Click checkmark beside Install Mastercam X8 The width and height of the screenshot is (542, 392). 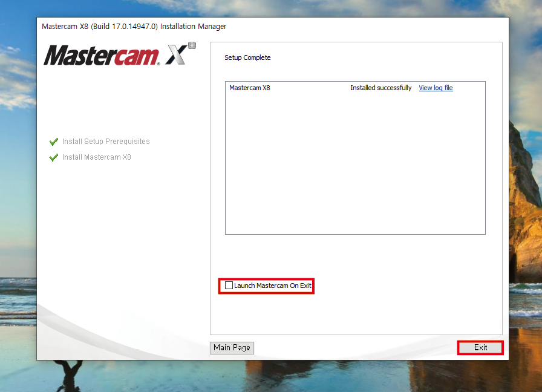point(54,158)
